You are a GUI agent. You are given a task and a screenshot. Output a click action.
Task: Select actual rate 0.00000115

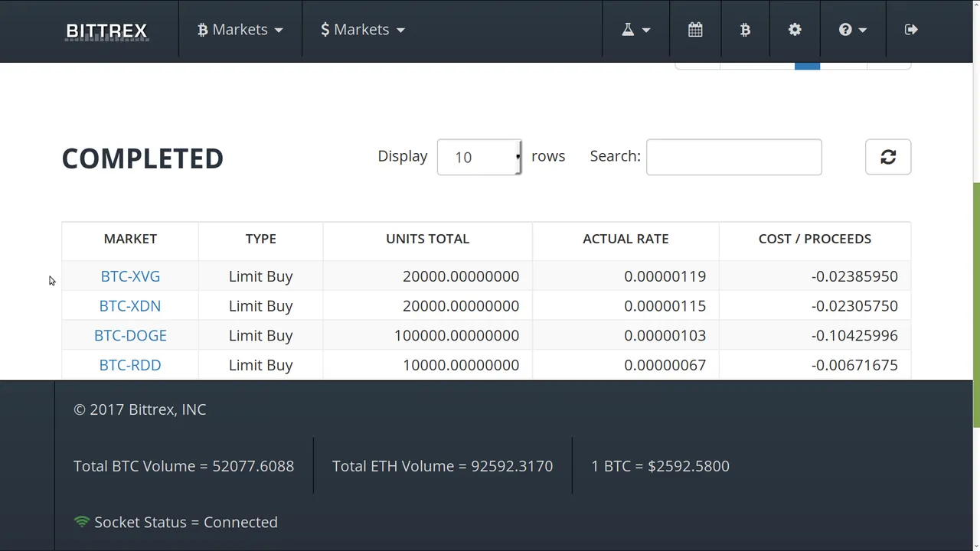(x=665, y=306)
